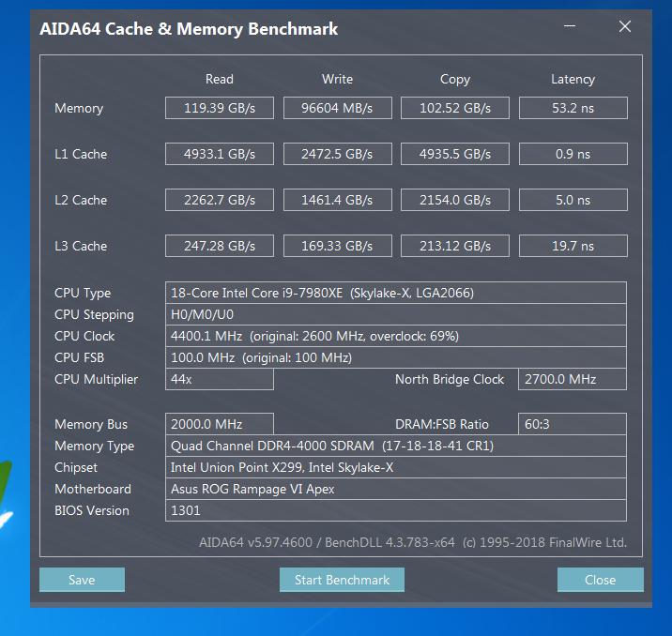Select L2 Cache Write 1461.4 GB/s
The image size is (672, 636).
tap(337, 200)
